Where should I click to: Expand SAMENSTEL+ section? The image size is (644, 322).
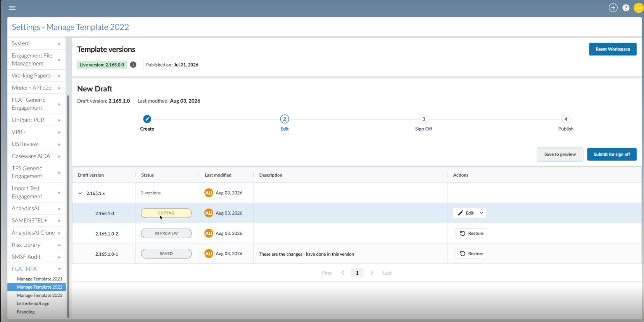(x=36, y=220)
